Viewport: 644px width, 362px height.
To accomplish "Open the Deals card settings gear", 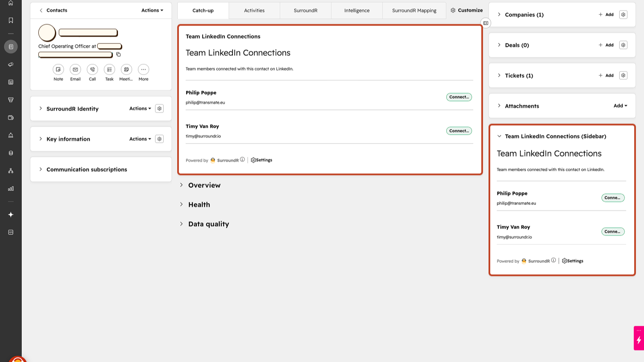I will click(623, 45).
